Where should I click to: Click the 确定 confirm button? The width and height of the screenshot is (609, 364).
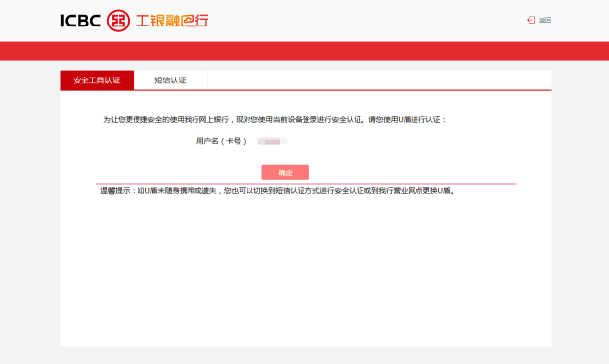(286, 172)
